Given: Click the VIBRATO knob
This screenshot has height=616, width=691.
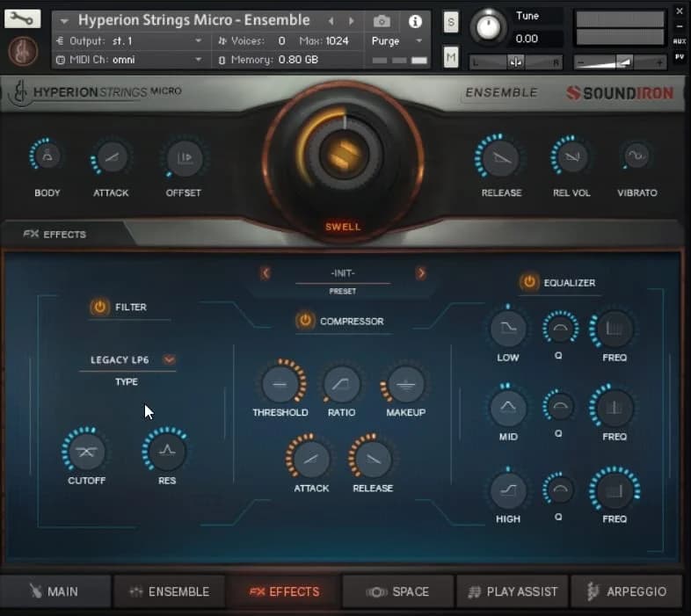Looking at the screenshot, I should 636,156.
